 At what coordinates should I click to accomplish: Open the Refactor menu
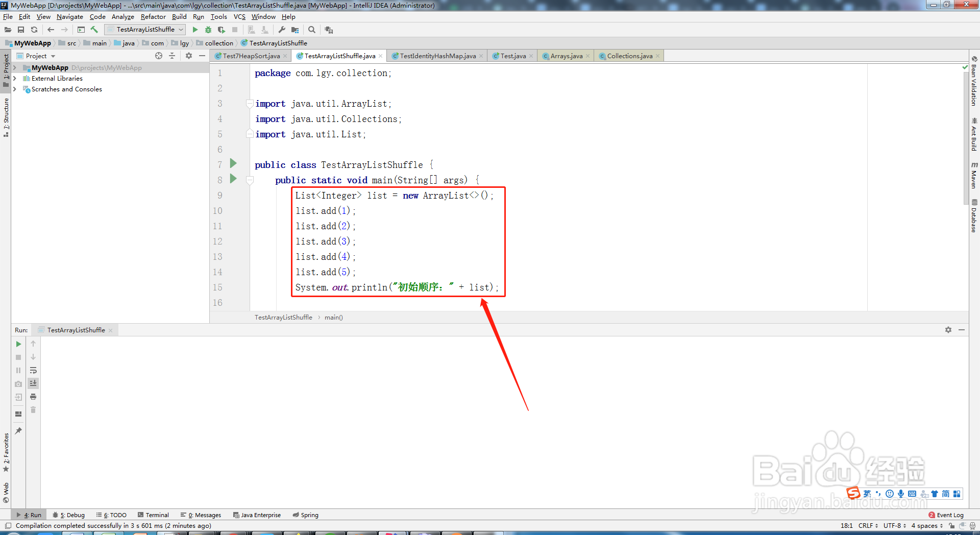pos(153,17)
